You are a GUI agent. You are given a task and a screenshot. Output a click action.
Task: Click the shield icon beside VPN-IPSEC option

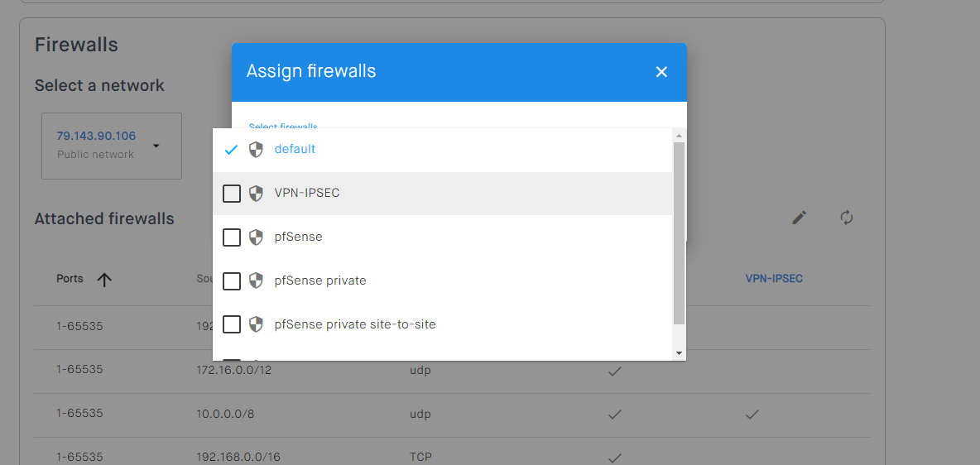coord(256,193)
